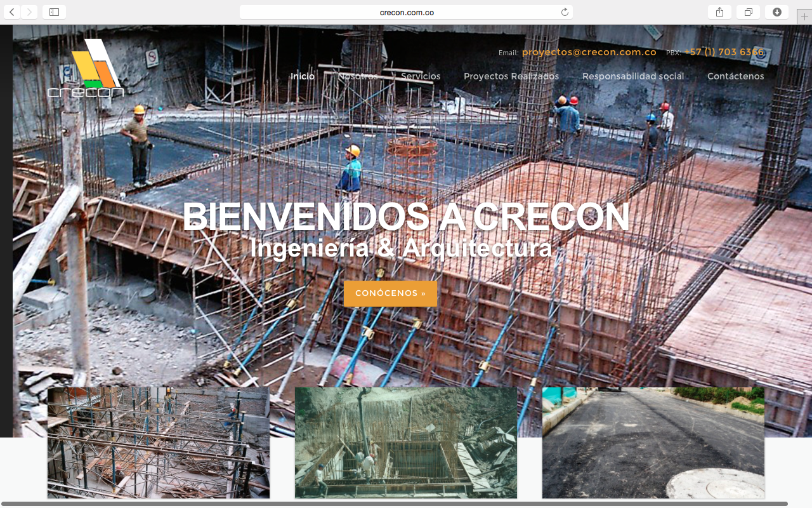Open the paved road thumbnail image
The width and height of the screenshot is (812, 508).
tap(653, 443)
